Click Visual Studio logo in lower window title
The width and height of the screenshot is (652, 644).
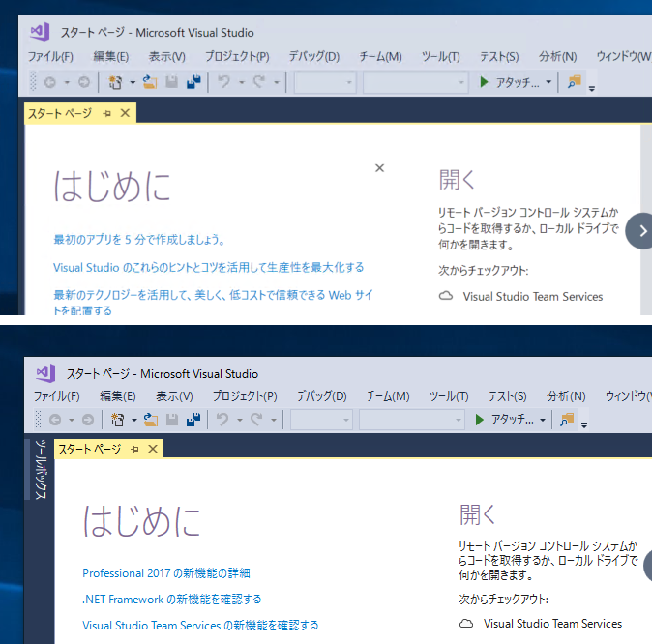[x=45, y=373]
